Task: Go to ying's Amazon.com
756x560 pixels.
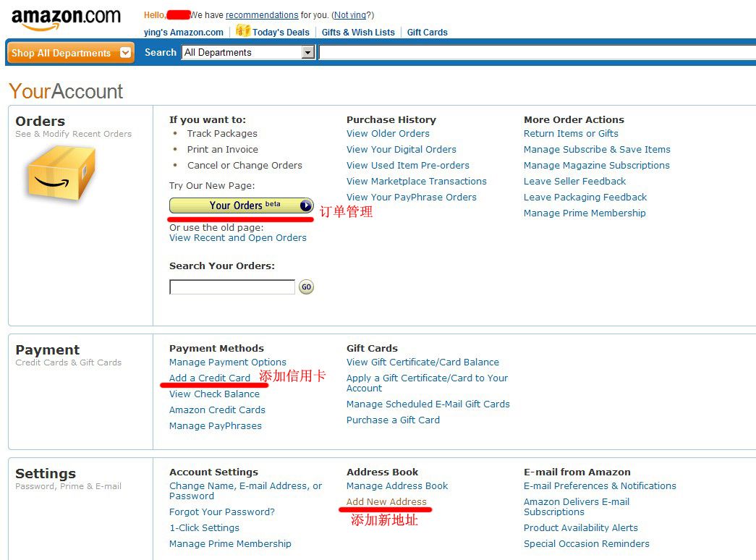Action: tap(184, 33)
